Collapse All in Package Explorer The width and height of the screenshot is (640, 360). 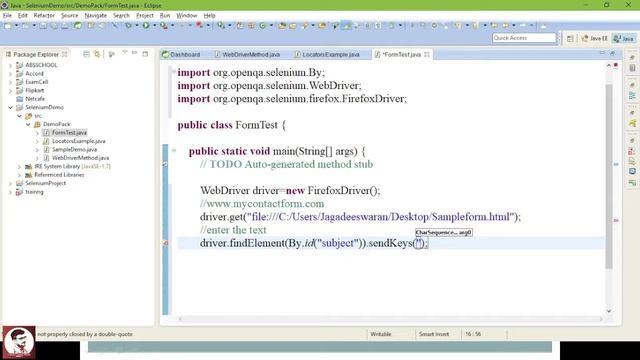click(x=86, y=54)
